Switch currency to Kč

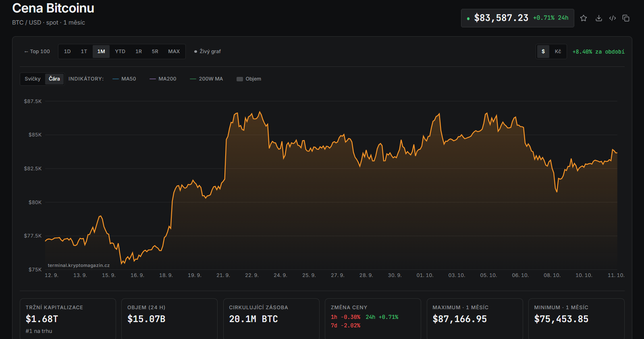tap(558, 52)
